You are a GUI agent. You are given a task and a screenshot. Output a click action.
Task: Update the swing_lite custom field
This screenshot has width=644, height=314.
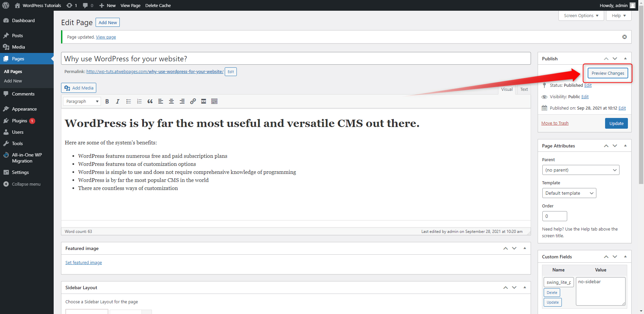click(553, 302)
